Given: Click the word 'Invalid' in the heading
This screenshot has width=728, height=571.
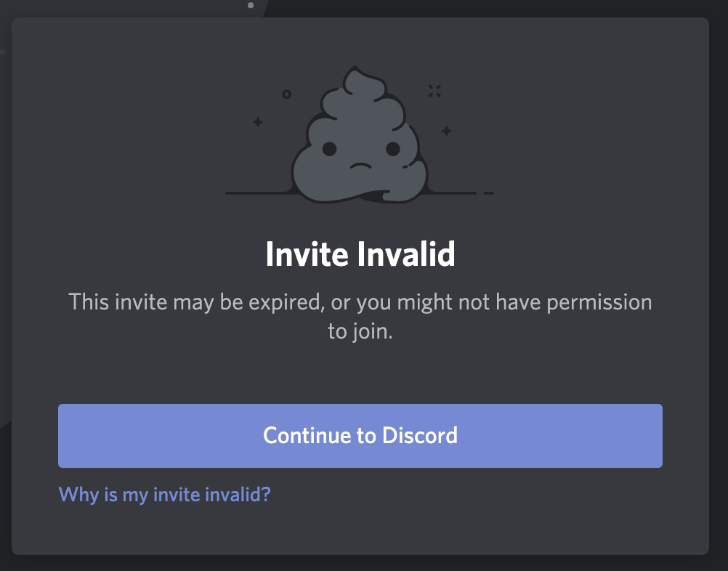Looking at the screenshot, I should click(406, 254).
